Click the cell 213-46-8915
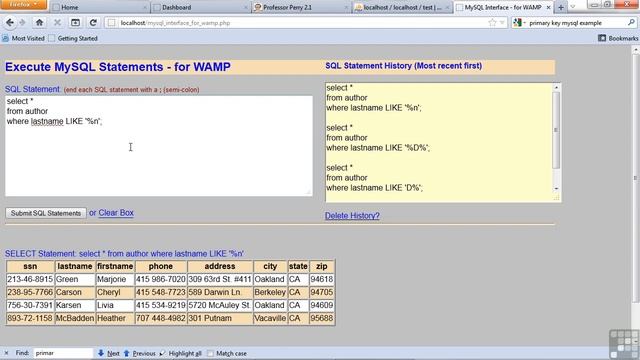Image resolution: width=640 pixels, height=360 pixels. (30, 279)
